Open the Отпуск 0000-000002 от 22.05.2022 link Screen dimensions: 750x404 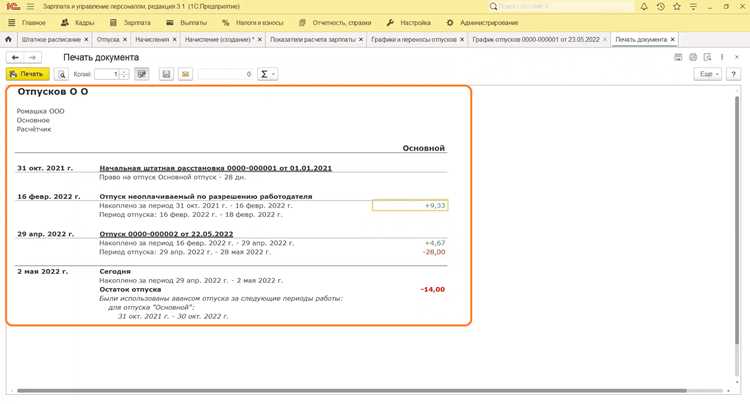tap(166, 234)
